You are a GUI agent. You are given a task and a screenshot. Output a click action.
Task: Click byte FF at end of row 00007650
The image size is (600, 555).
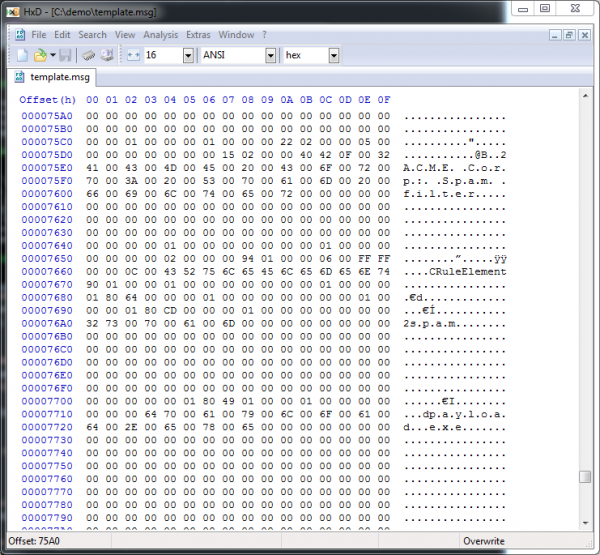(384, 259)
